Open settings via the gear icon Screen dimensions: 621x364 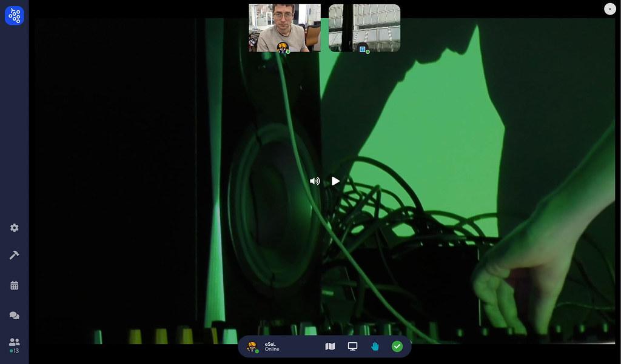(15, 228)
